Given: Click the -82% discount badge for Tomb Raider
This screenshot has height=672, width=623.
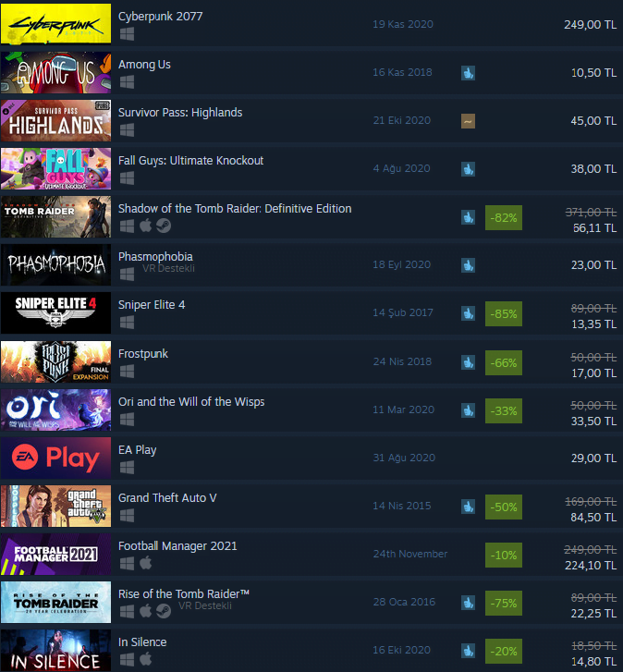Looking at the screenshot, I should click(504, 218).
